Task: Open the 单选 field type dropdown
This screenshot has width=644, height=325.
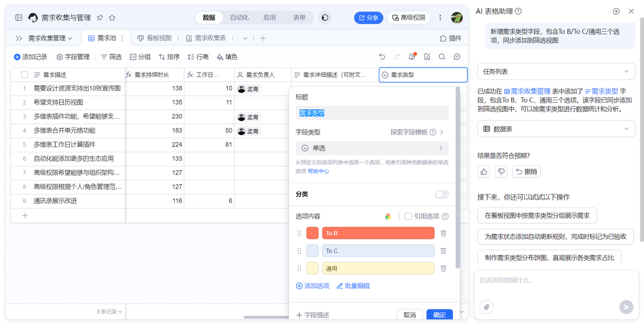Action: tap(372, 148)
